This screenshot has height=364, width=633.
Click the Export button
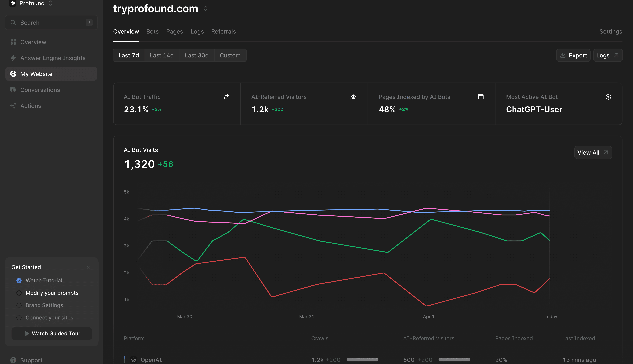point(573,55)
